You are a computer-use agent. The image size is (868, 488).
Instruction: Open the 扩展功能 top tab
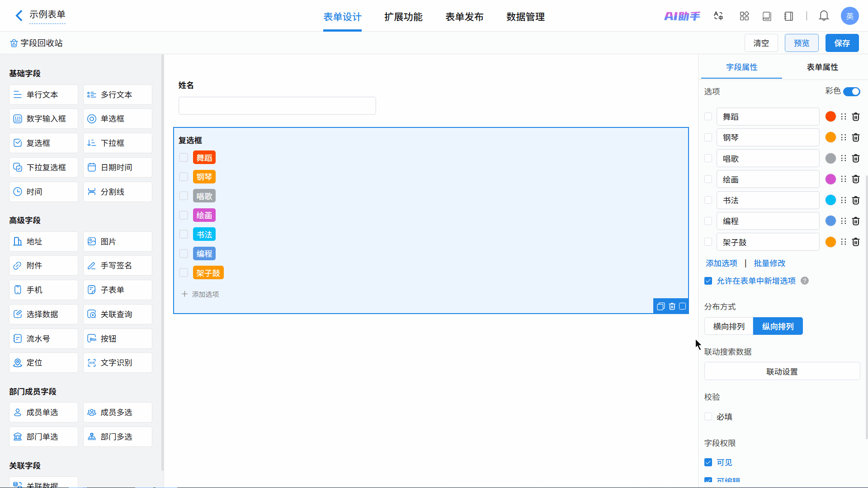coord(403,17)
